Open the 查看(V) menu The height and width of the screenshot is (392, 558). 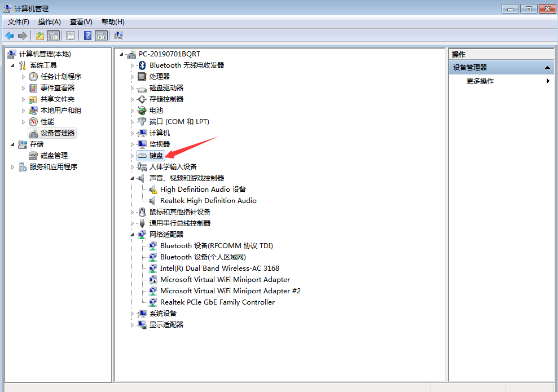[81, 22]
